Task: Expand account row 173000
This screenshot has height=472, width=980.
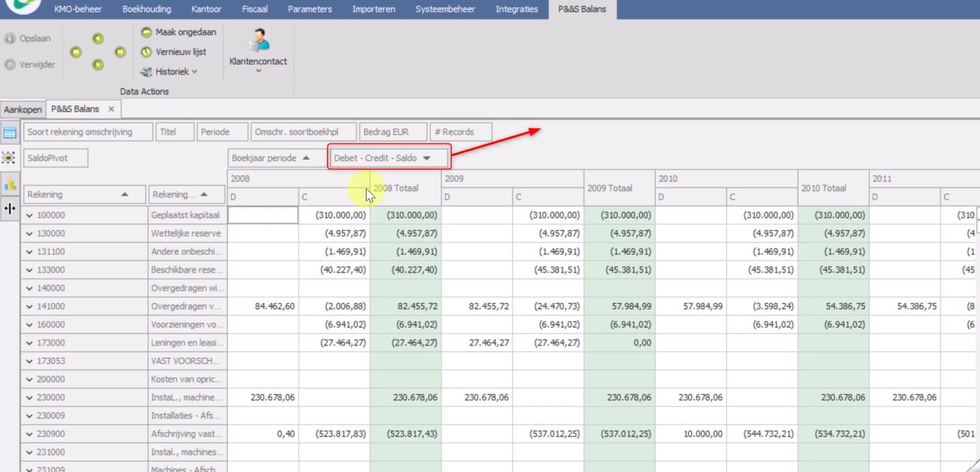Action: [x=31, y=343]
